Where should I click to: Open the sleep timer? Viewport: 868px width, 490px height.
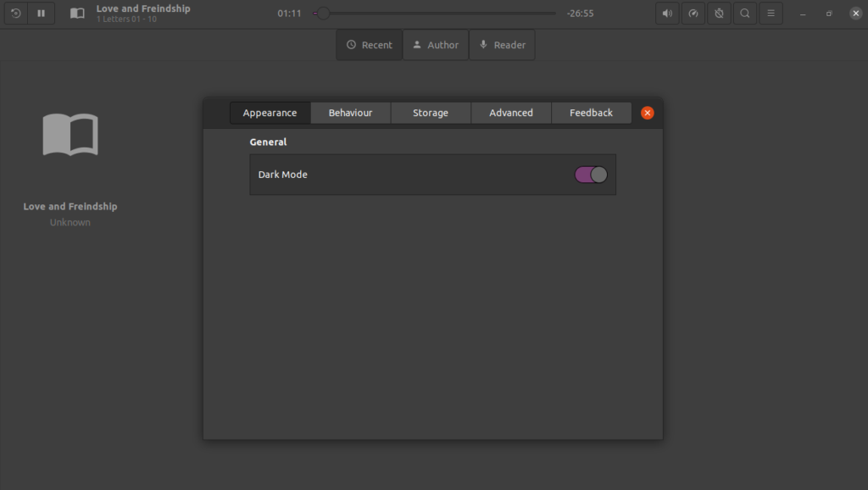coord(719,14)
